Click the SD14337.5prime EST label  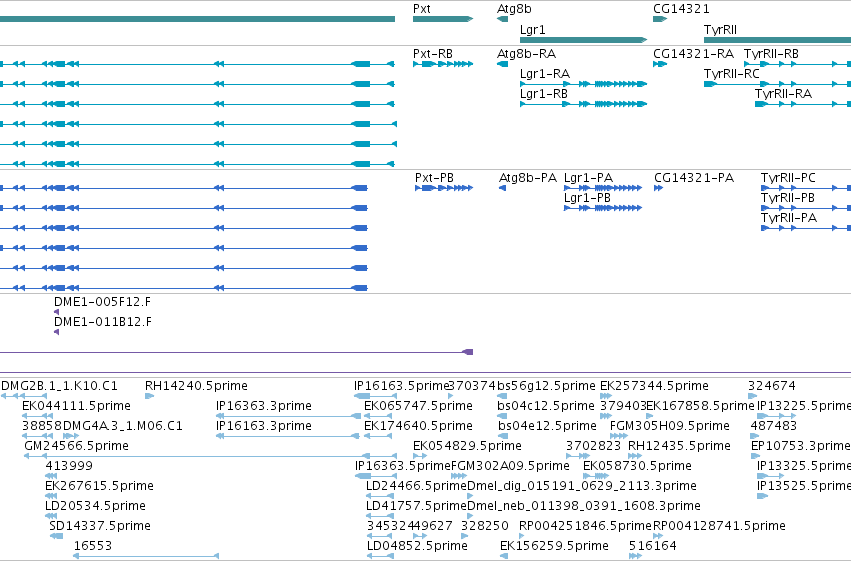[100, 527]
